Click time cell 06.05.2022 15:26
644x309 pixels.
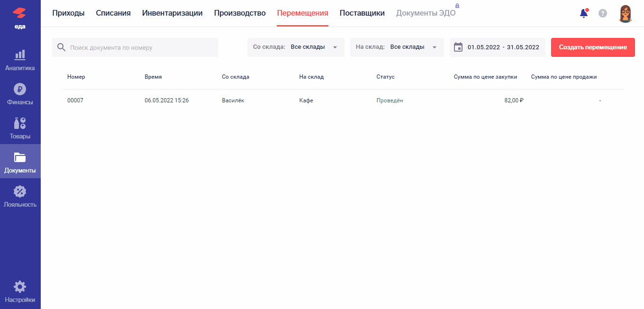coord(167,100)
